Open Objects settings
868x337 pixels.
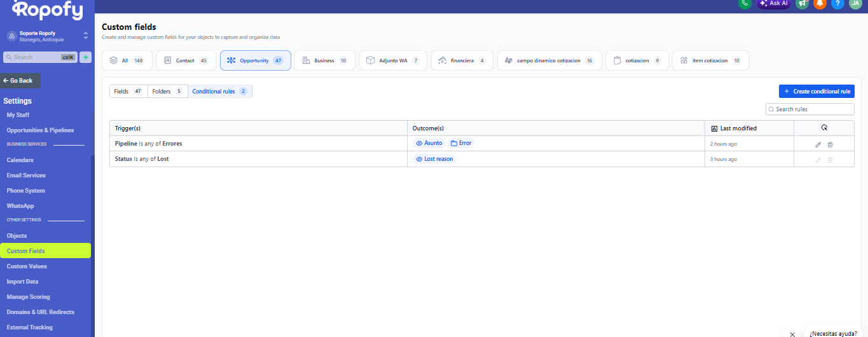click(x=17, y=236)
